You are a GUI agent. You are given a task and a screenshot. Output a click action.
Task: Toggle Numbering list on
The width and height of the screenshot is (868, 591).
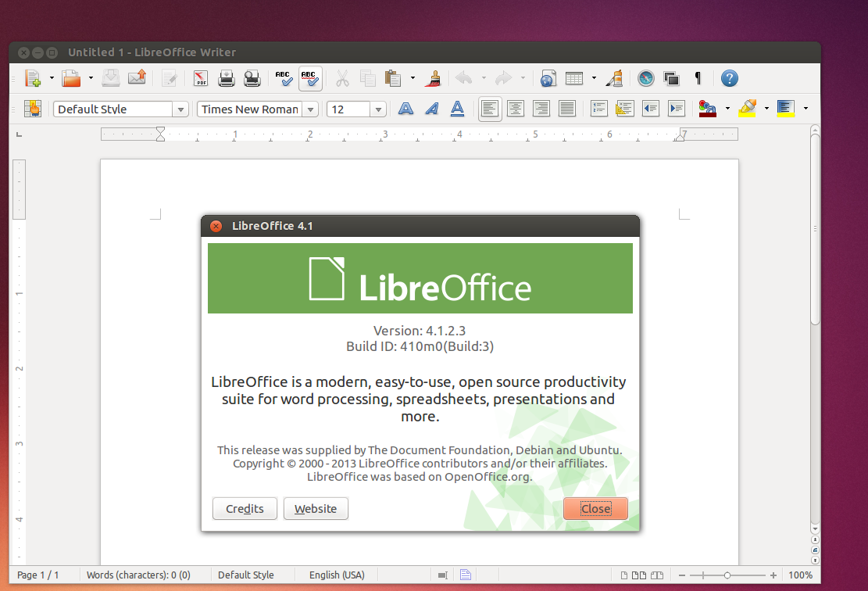[x=599, y=108]
